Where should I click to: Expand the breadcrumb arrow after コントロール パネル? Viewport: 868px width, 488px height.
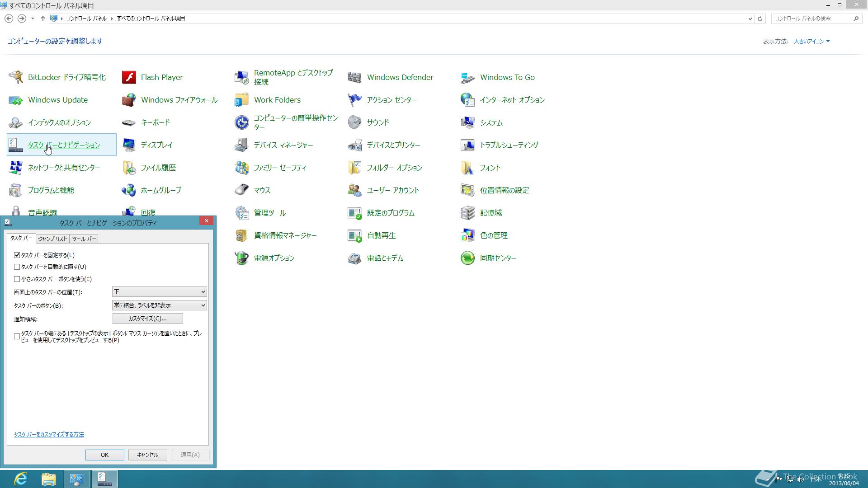pos(112,19)
